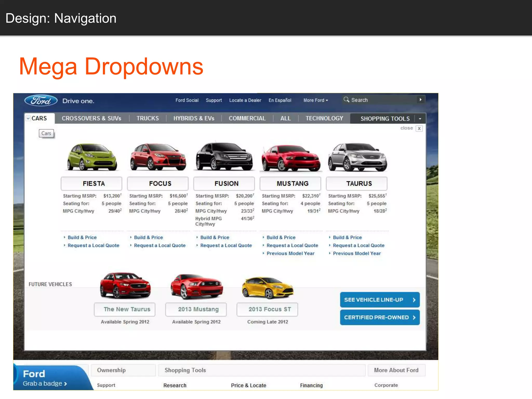Open the Ford Social link

(187, 100)
